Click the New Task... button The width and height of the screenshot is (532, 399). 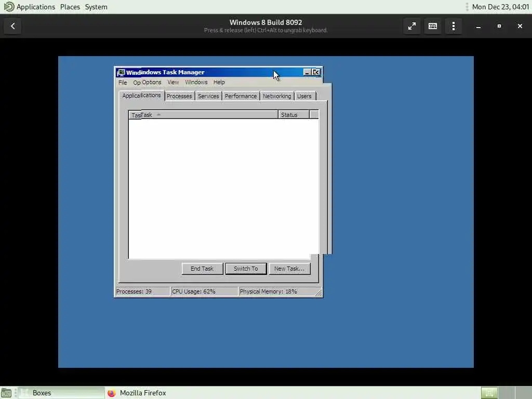pyautogui.click(x=289, y=269)
